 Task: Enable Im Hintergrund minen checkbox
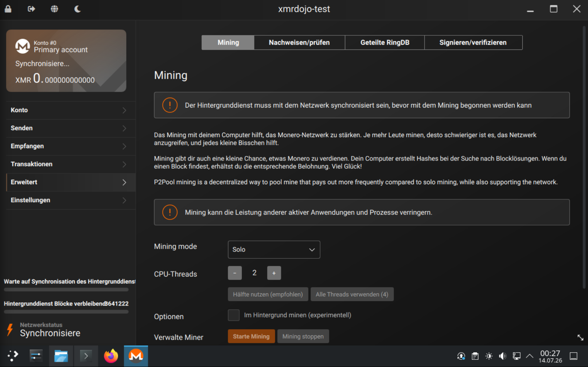tap(234, 315)
